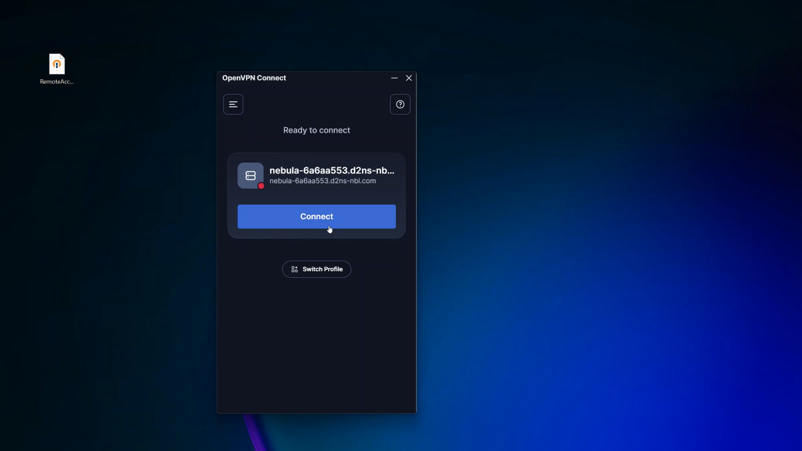802x451 pixels.
Task: Click profile name nebula-6a6aa553.d2ns-nb... in bold
Action: 332,170
